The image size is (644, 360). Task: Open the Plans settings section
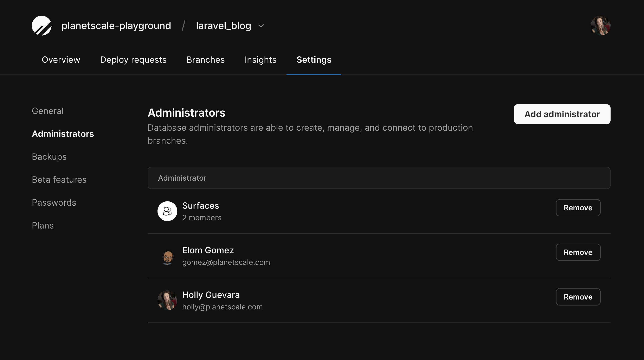point(43,225)
